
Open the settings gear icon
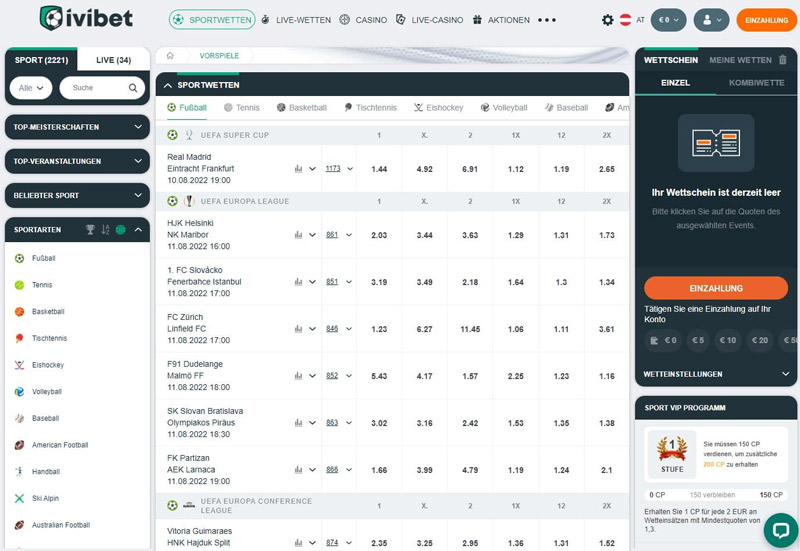coord(607,20)
